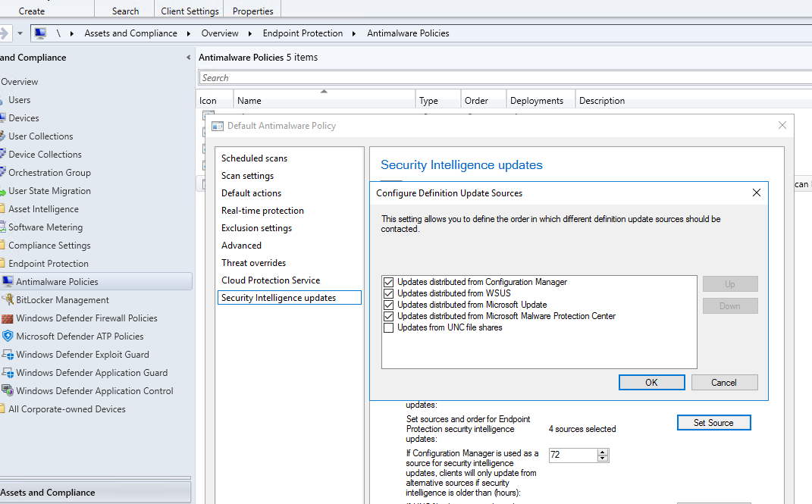The width and height of the screenshot is (812, 504).
Task: Select the Security Intelligence updates page
Action: tap(289, 298)
